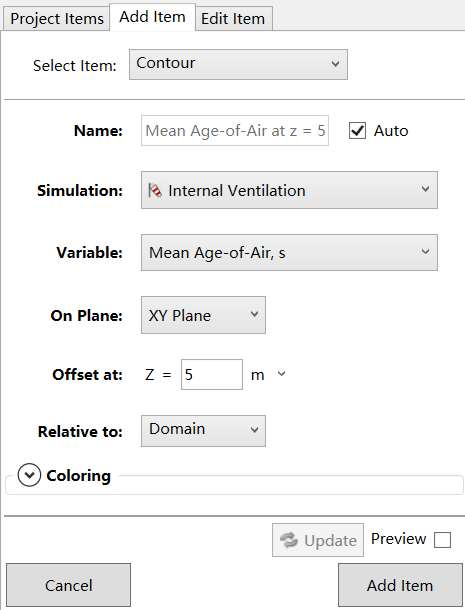This screenshot has height=610, width=465.
Task: Click the Add Item button
Action: (400, 585)
